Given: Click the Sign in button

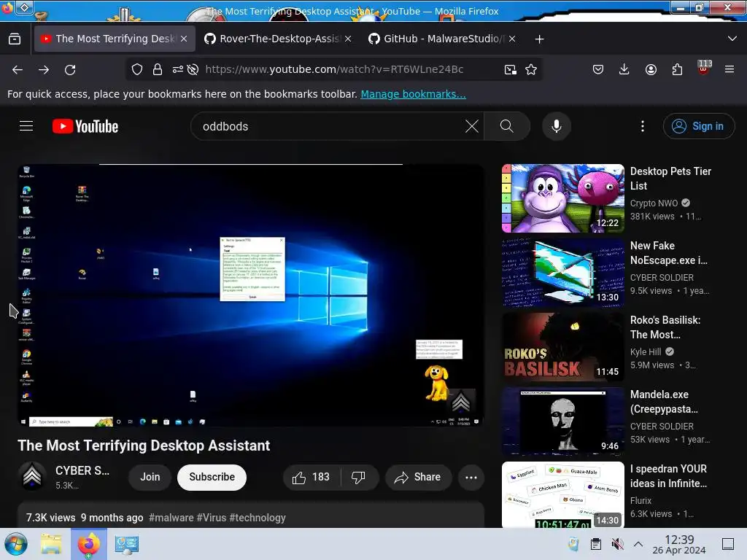Looking at the screenshot, I should (x=698, y=126).
